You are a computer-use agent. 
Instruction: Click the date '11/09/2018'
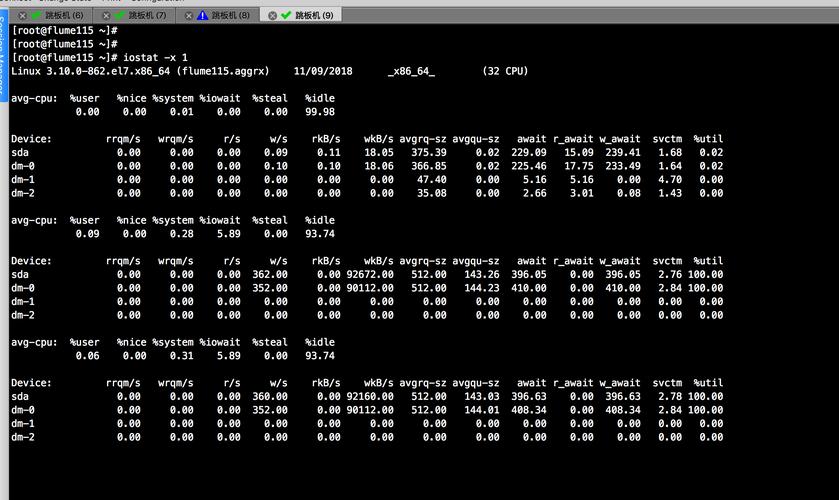point(323,71)
